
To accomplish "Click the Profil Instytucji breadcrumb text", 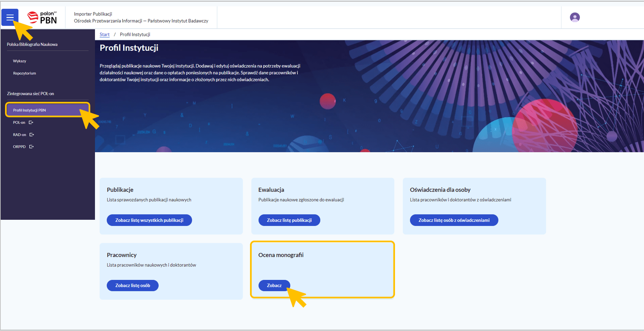I will 135,35.
